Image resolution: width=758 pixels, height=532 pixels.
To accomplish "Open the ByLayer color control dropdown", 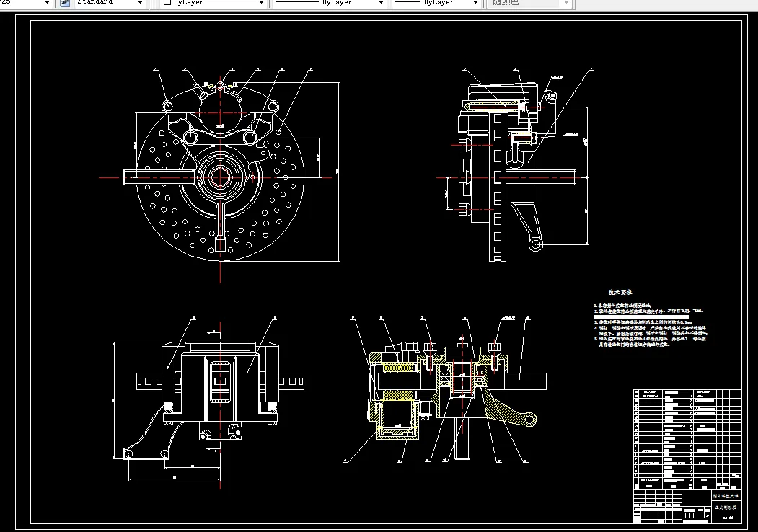I will pyautogui.click(x=213, y=2).
